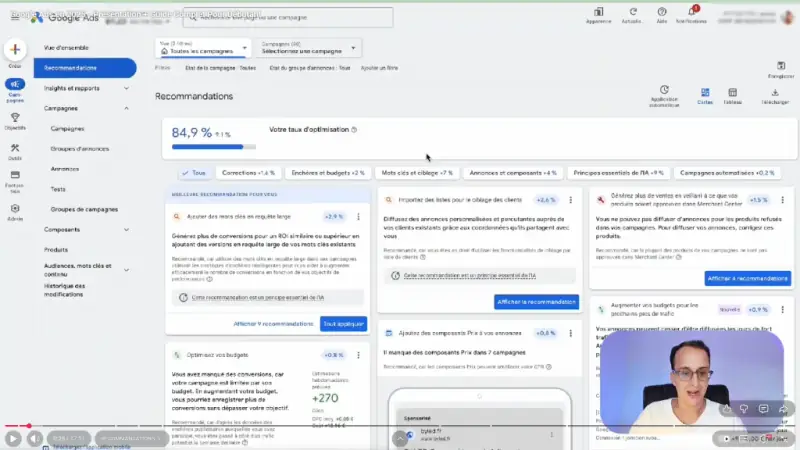The height and width of the screenshot is (450, 800).
Task: Select the Tous filter chip
Action: pos(194,173)
